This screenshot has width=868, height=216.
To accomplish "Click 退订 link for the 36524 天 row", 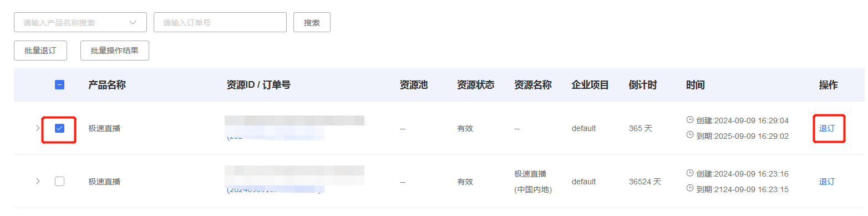I will tap(827, 181).
